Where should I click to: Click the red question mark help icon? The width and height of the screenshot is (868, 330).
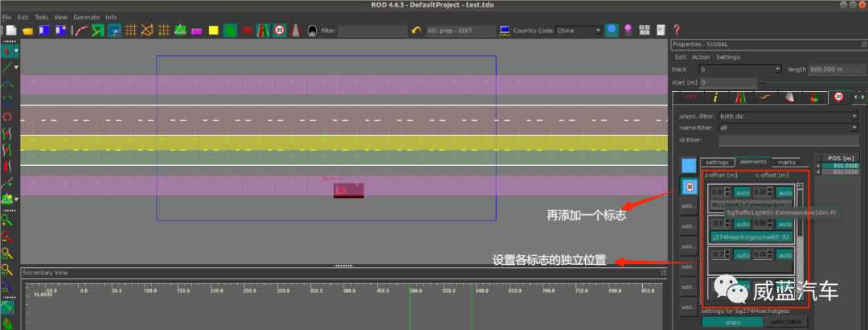coord(677,30)
